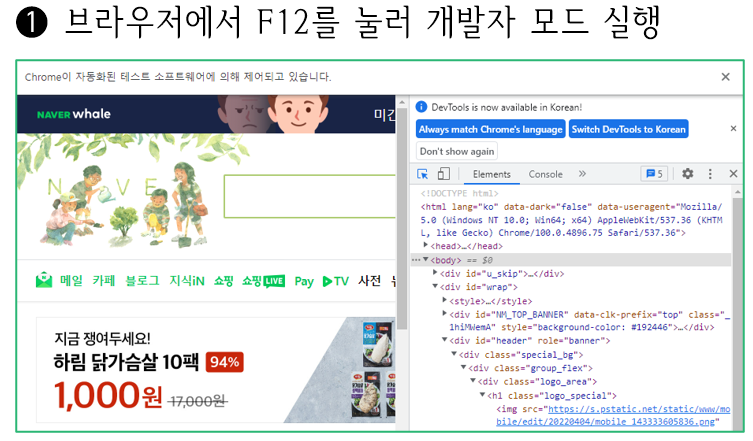
Task: Open the 메일 link on Naver
Action: click(x=71, y=281)
